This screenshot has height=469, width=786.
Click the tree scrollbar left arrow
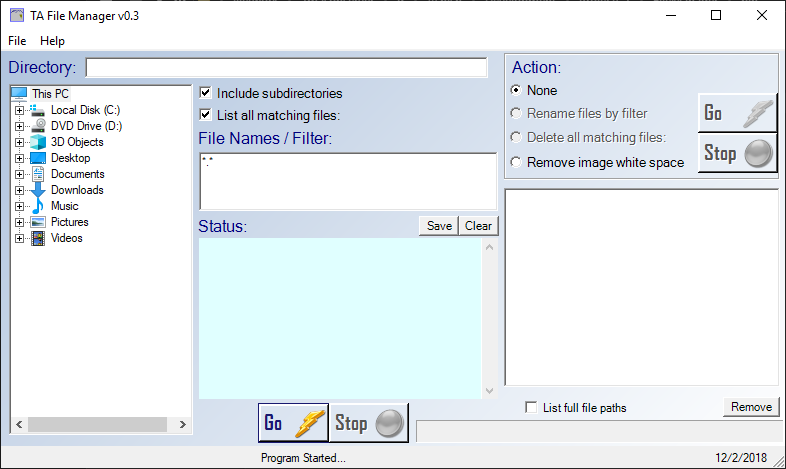19,424
